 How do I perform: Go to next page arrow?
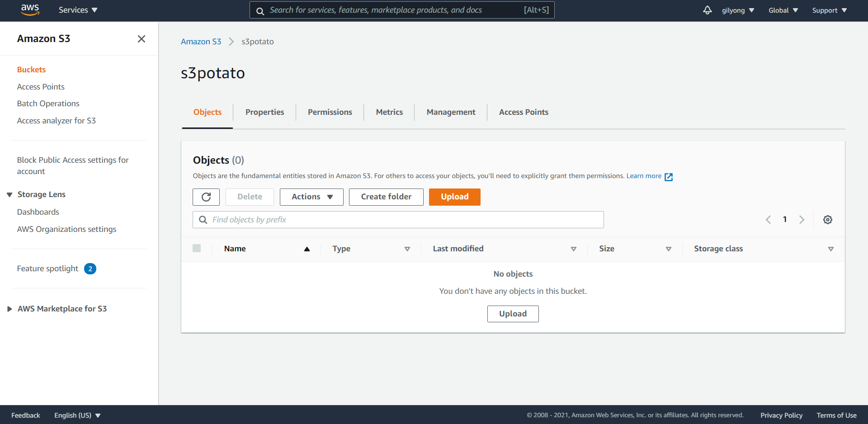click(802, 220)
